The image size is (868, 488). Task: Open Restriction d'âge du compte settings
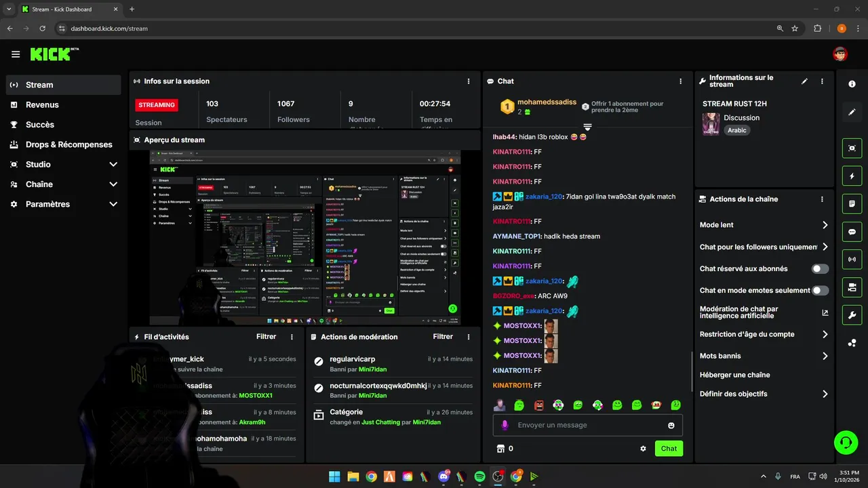(x=764, y=334)
